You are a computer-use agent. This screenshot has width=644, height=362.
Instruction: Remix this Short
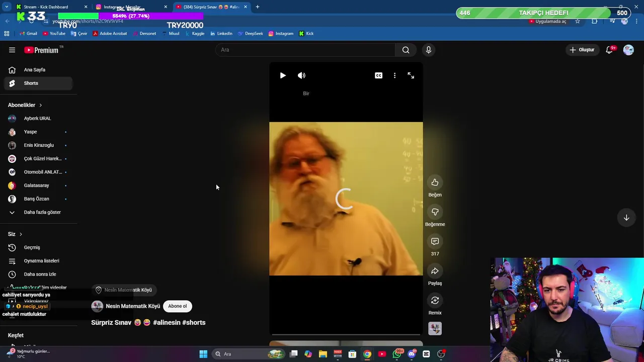tap(435, 300)
